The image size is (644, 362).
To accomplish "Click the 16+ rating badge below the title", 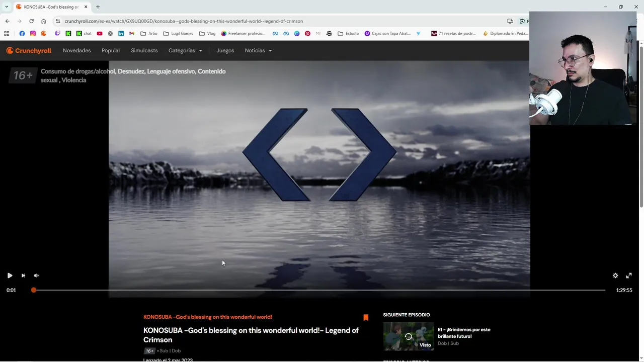I will [x=149, y=351].
